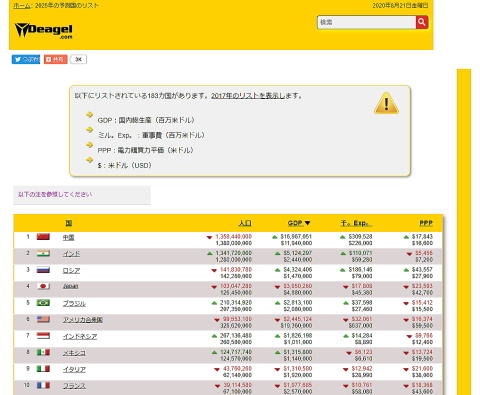Sort by military expenditure Exp. header
The height and width of the screenshot is (395, 480).
click(x=356, y=223)
